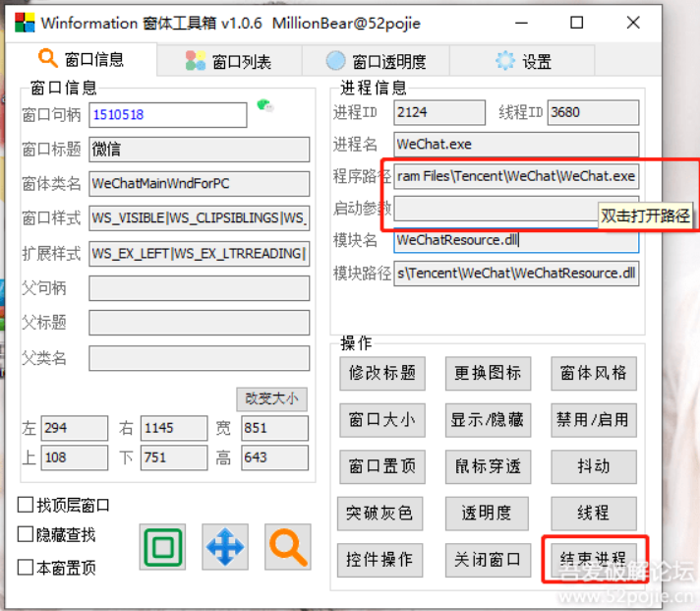Image resolution: width=700 pixels, height=611 pixels.
Task: Check the 本窗置顶 option
Action: pyautogui.click(x=25, y=568)
